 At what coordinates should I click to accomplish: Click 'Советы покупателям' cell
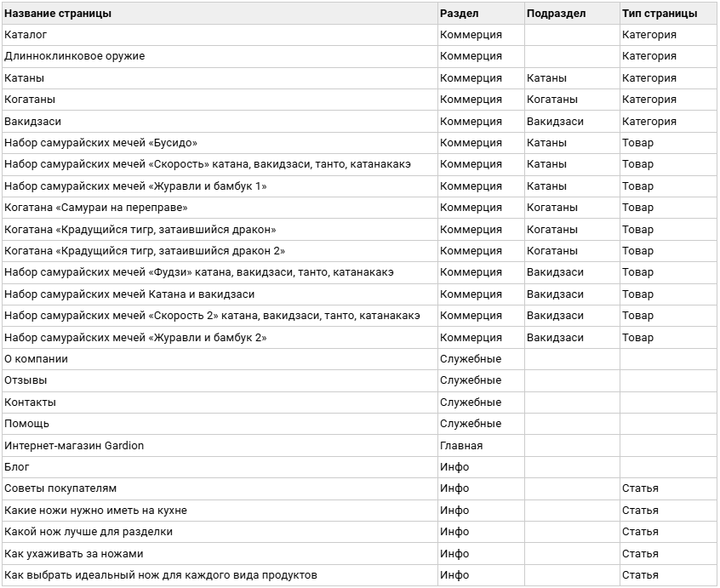tap(220, 488)
